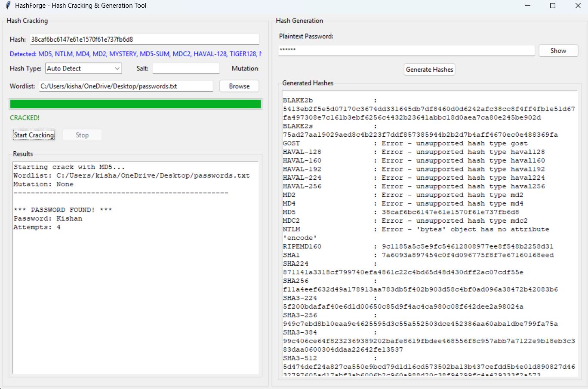Viewport: 588px width, 389px height.
Task: Click the 'Mutation: None' results line
Action: pyautogui.click(x=43, y=184)
